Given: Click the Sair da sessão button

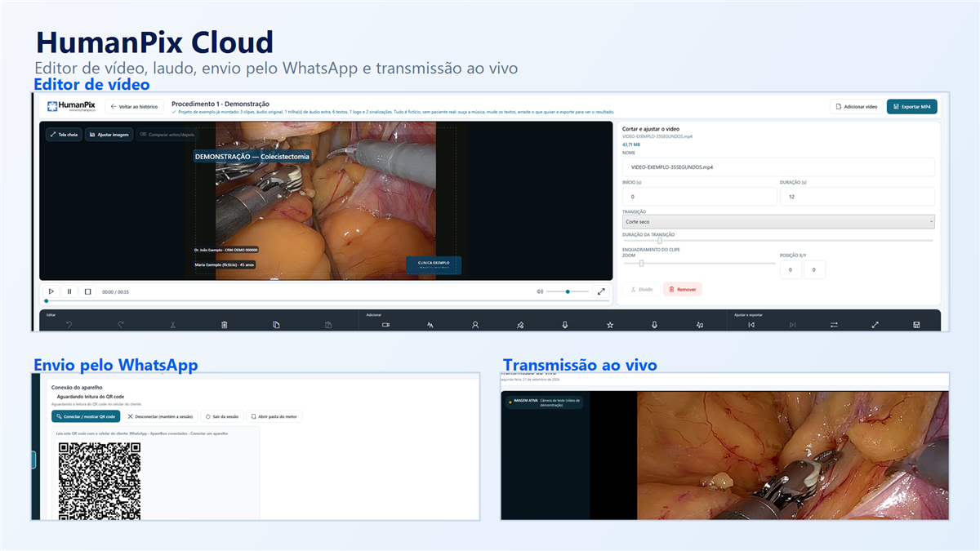Looking at the screenshot, I should click(222, 416).
